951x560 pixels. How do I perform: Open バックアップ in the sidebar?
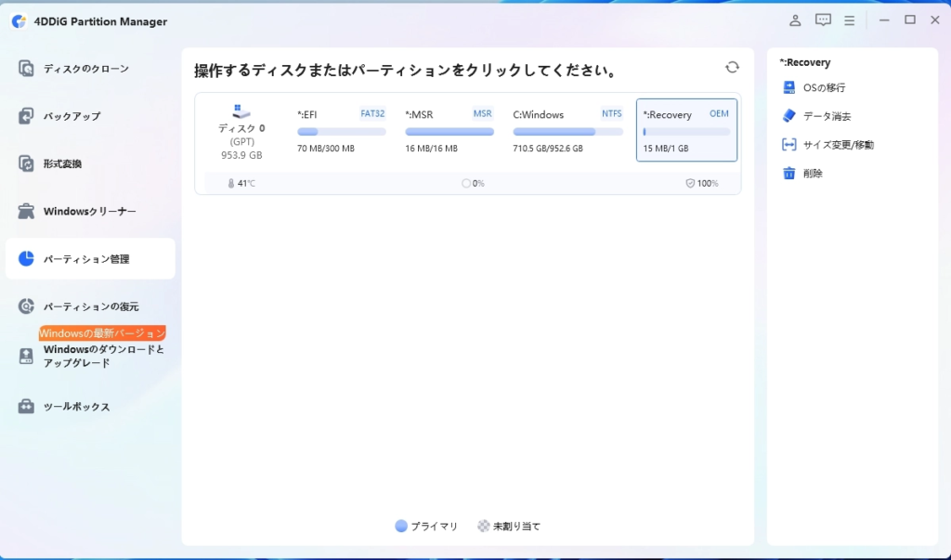click(x=72, y=116)
